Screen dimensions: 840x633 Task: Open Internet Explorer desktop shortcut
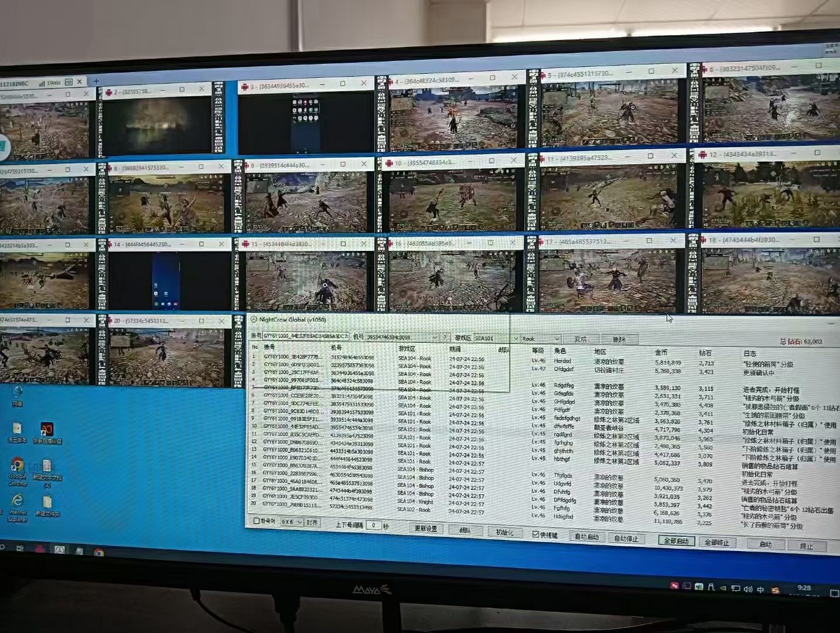pyautogui.click(x=18, y=507)
